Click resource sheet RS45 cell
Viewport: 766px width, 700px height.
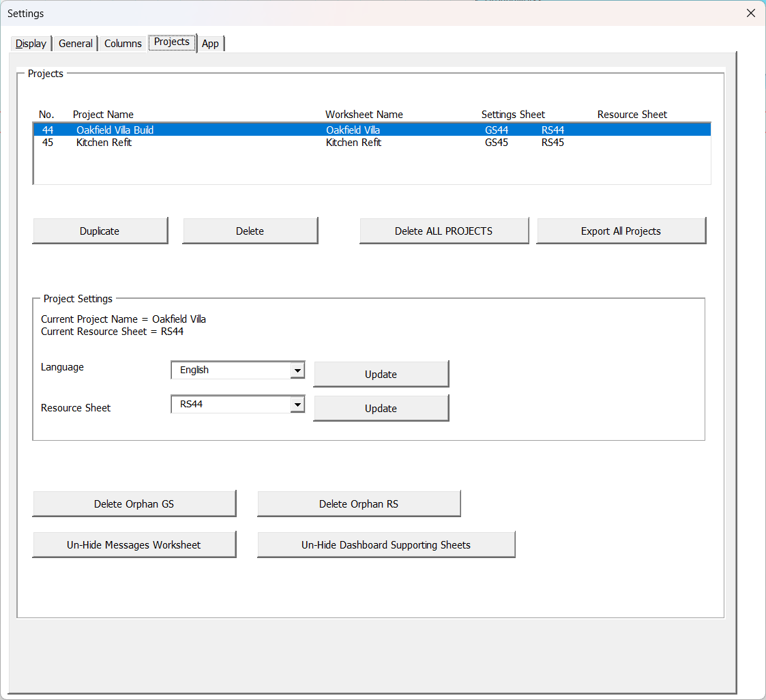[x=553, y=143]
